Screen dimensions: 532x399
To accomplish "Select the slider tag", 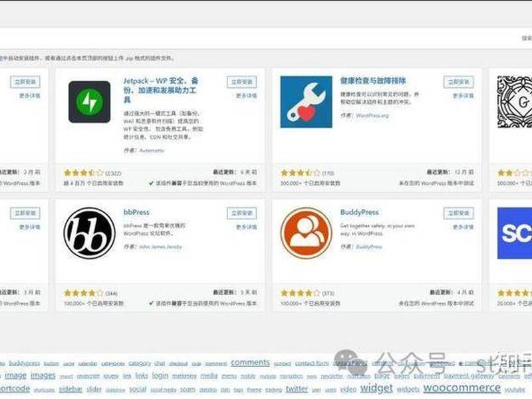I will click(x=94, y=389).
